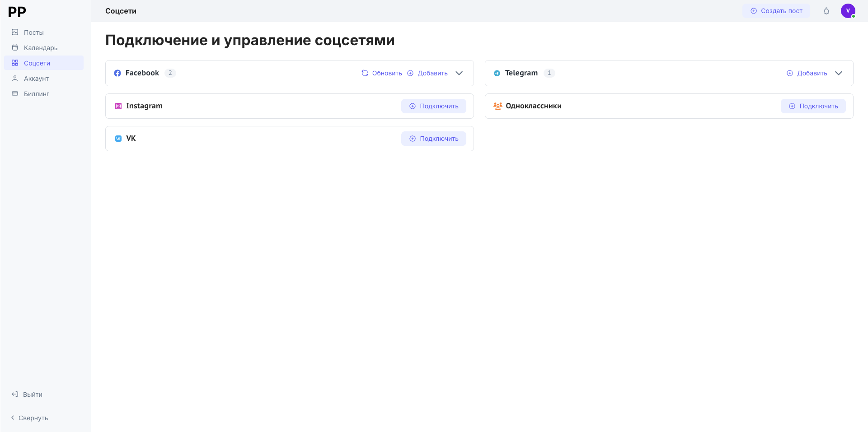Image resolution: width=868 pixels, height=432 pixels.
Task: Navigate to the Биллинг page
Action: point(36,94)
